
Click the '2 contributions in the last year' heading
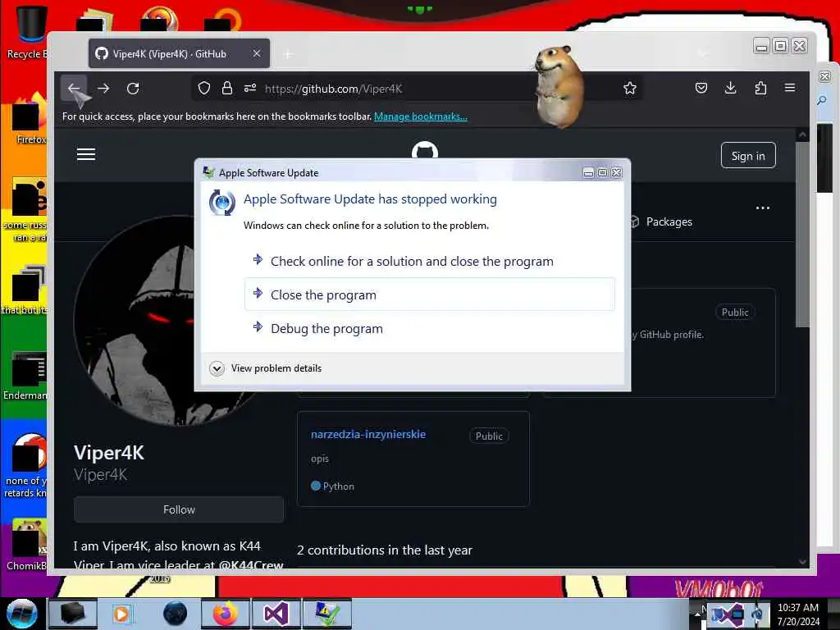pyautogui.click(x=385, y=550)
